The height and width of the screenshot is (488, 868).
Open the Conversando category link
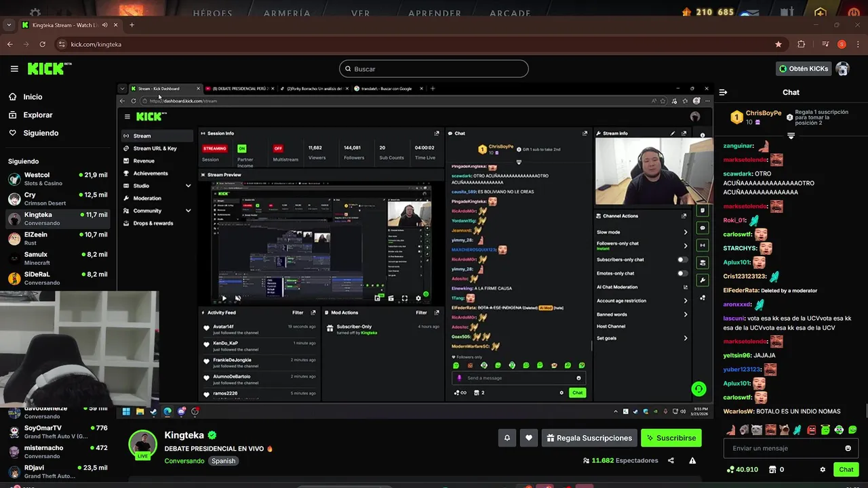(x=184, y=461)
